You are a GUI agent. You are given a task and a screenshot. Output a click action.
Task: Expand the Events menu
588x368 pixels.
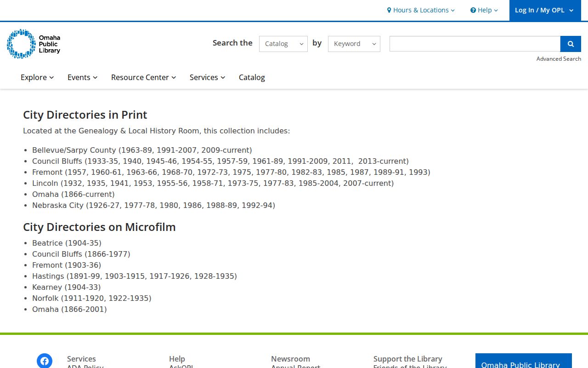83,77
